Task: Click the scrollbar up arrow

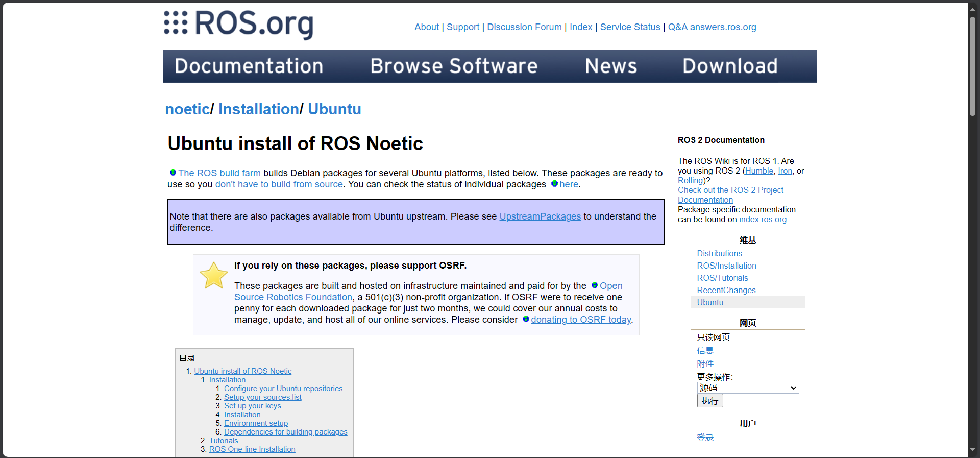Action: pyautogui.click(x=973, y=9)
